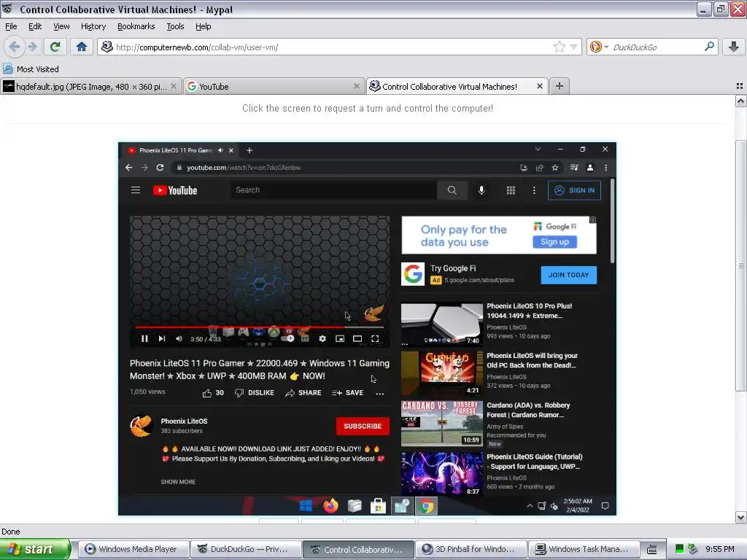Open the History menu
Screen dimensions: 747x560
coord(93,26)
